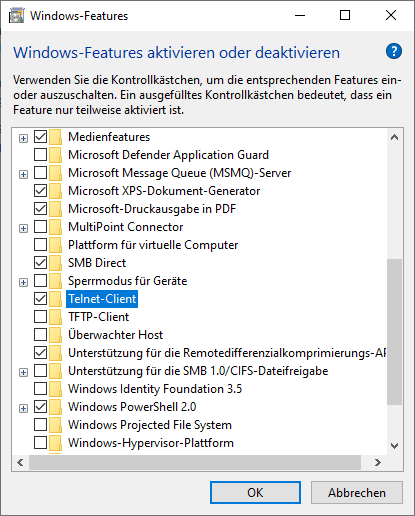Disable the Microsoft XPS-Dokument-Generator checkbox
The height and width of the screenshot is (516, 415).
click(x=40, y=191)
